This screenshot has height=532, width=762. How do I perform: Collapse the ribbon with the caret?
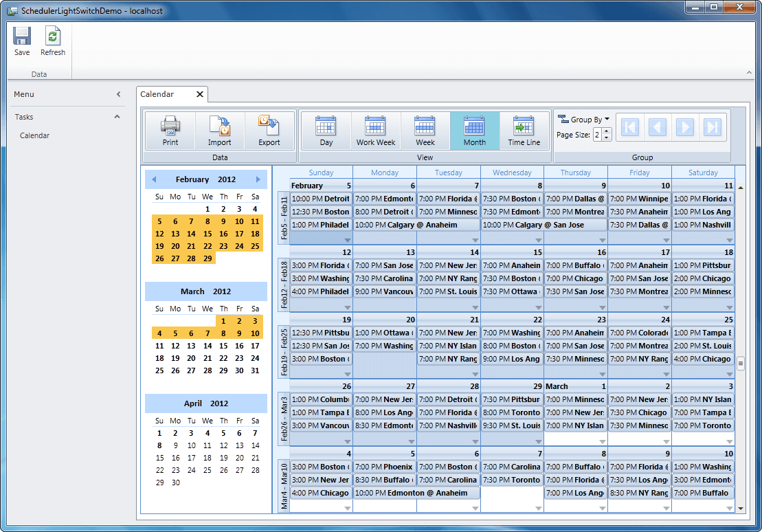click(x=749, y=72)
